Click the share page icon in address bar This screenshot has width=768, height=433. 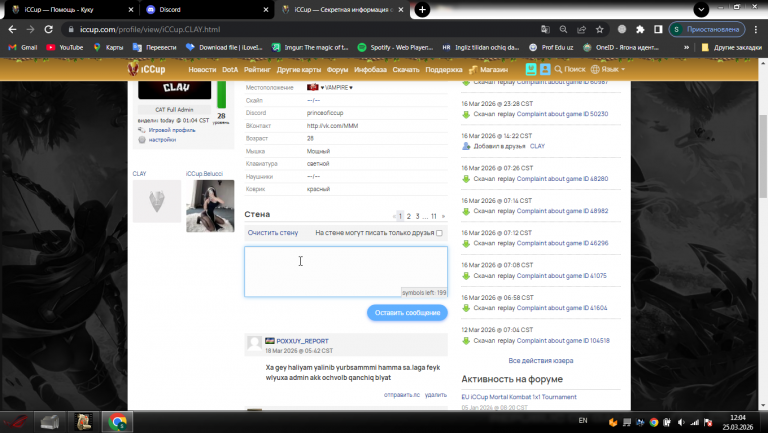[x=581, y=29]
